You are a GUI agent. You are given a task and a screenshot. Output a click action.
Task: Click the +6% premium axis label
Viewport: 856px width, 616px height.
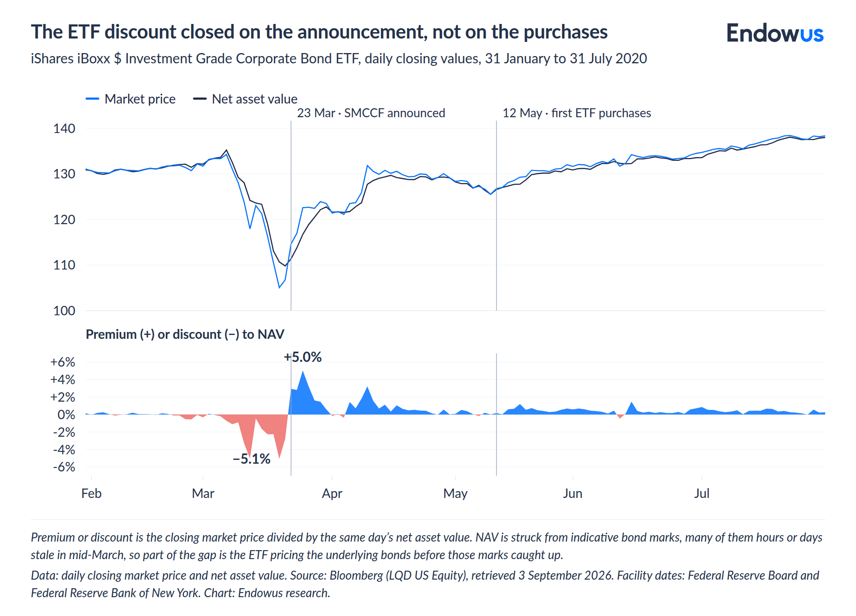click(x=63, y=362)
